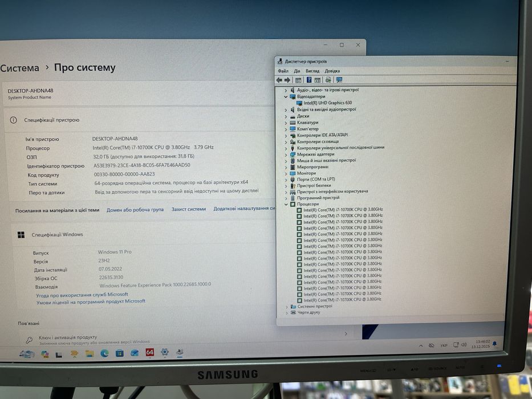Select the Монітори category icon
This screenshot has width=532, height=399.
[x=293, y=173]
